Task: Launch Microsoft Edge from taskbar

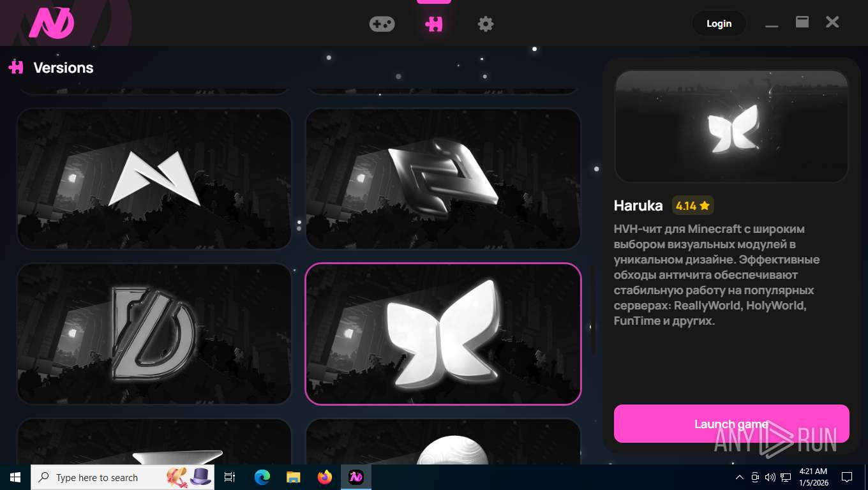Action: 262,477
